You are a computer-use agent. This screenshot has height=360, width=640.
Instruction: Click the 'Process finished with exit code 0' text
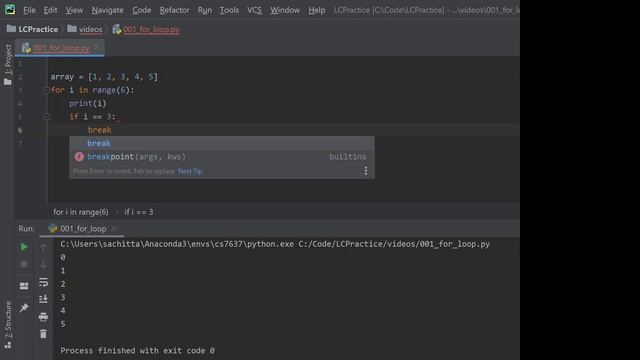pos(138,351)
